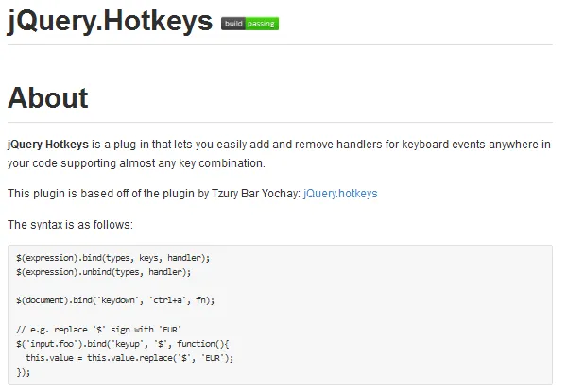Image resolution: width=567 pixels, height=392 pixels.
Task: Click the closing '});' code line
Action: click(24, 372)
